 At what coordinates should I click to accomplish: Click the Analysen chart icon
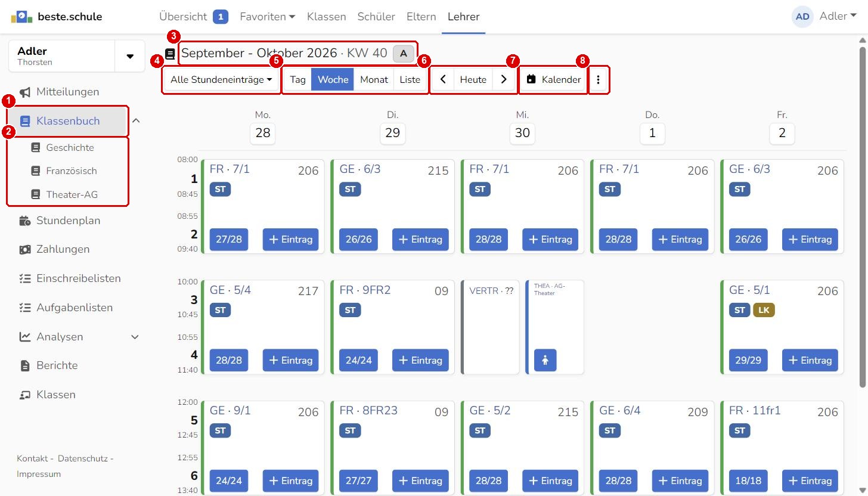tap(24, 337)
